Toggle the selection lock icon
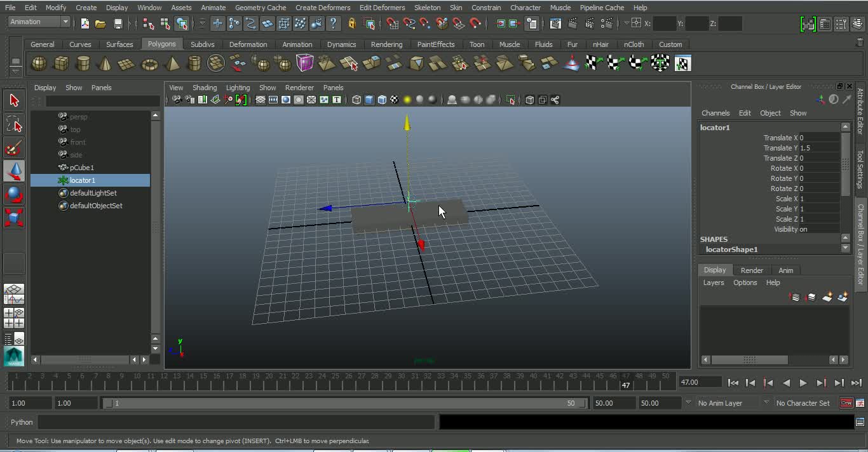Viewport: 868px width, 452px height. click(352, 23)
